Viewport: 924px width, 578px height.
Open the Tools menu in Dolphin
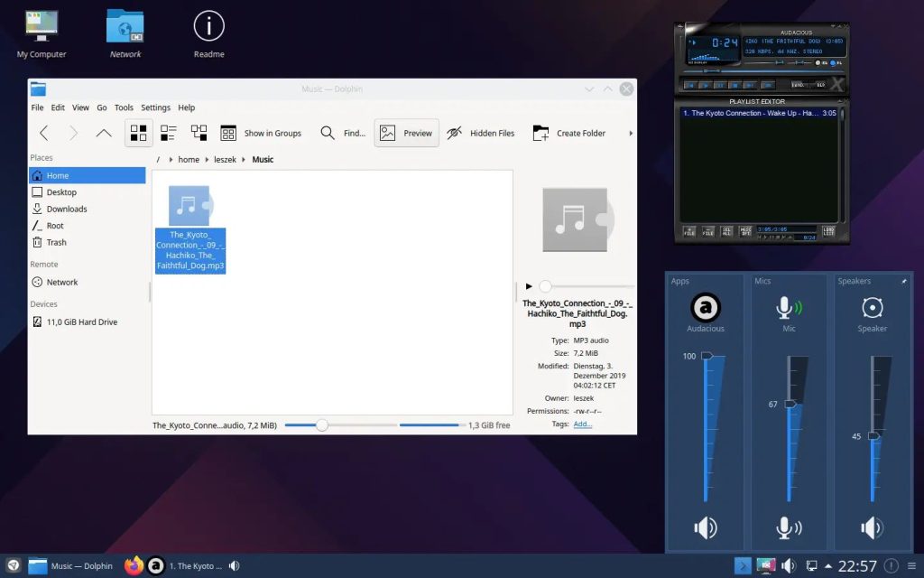pos(124,107)
